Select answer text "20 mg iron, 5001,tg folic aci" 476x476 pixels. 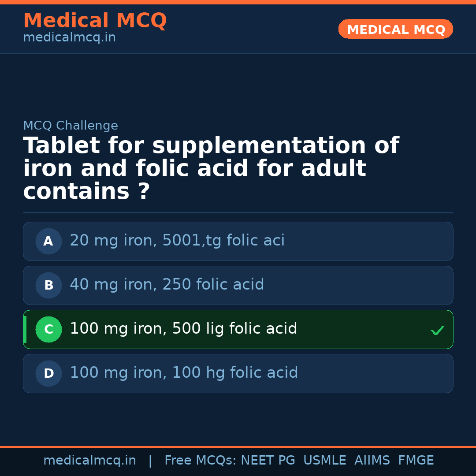tap(177, 241)
